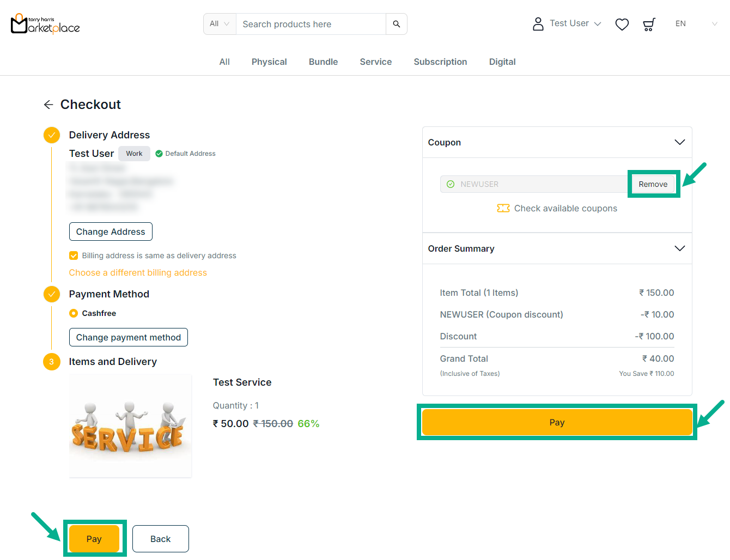Open the shopping cart icon
730x560 pixels.
(x=648, y=24)
